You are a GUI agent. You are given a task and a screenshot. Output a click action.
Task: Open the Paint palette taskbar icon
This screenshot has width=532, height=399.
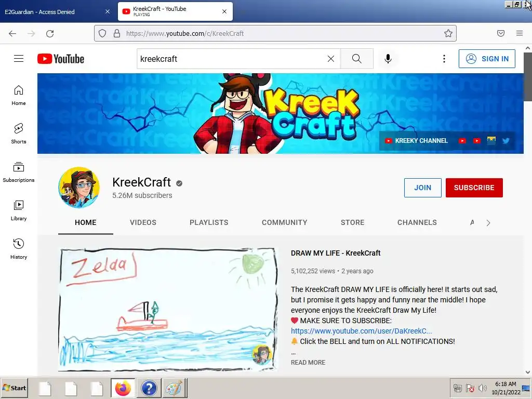point(175,388)
